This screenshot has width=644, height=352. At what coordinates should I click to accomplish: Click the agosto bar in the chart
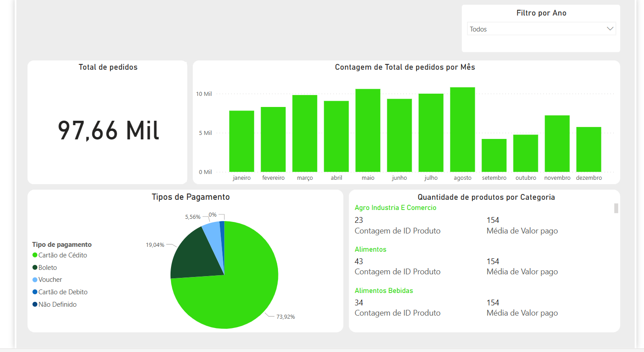pos(462,130)
